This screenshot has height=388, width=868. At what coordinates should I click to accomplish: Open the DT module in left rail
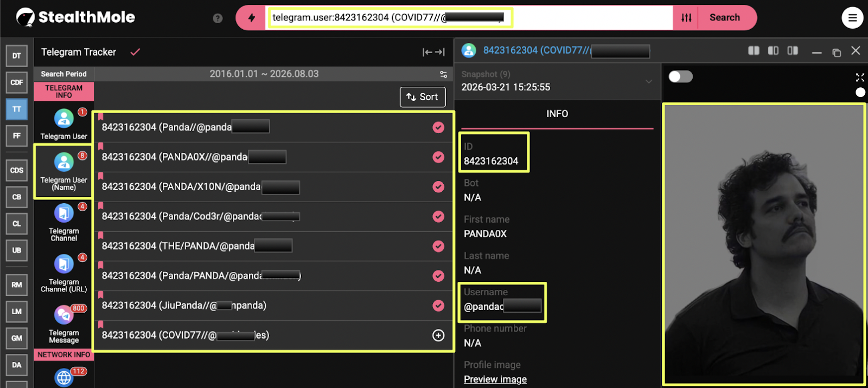(x=17, y=56)
